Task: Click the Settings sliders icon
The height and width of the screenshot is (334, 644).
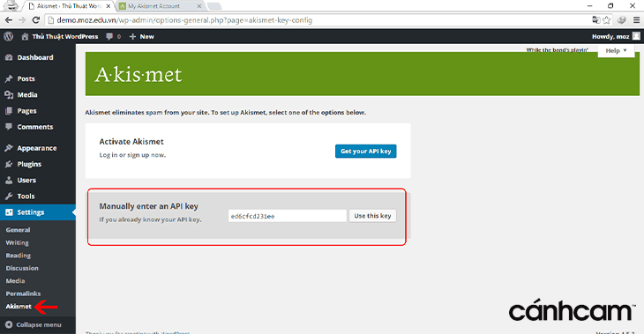Action: pyautogui.click(x=9, y=212)
